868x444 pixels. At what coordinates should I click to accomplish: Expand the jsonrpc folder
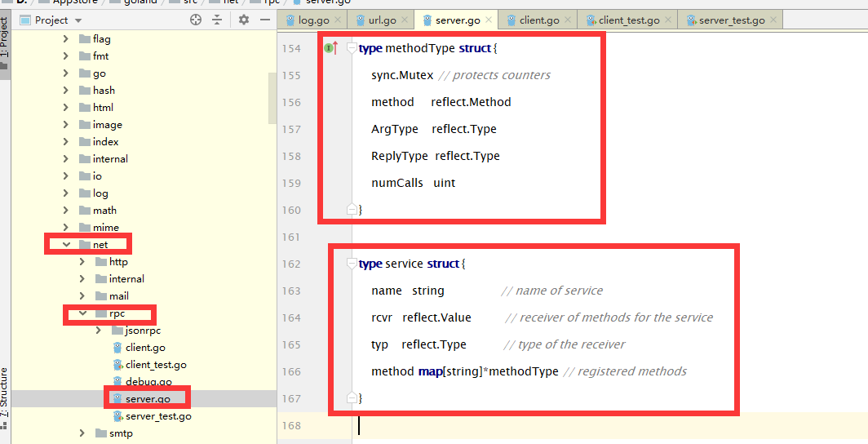[99, 331]
